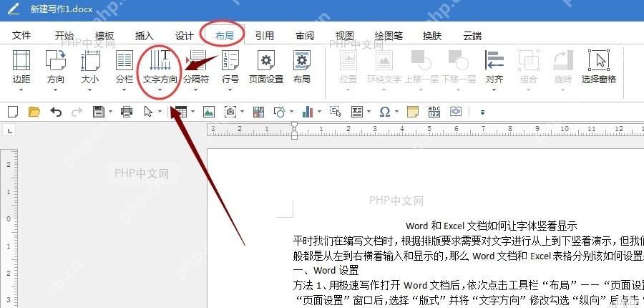644x308 pixels.
Task: Click the tab-stop selector at ruler corner
Action: point(9,131)
